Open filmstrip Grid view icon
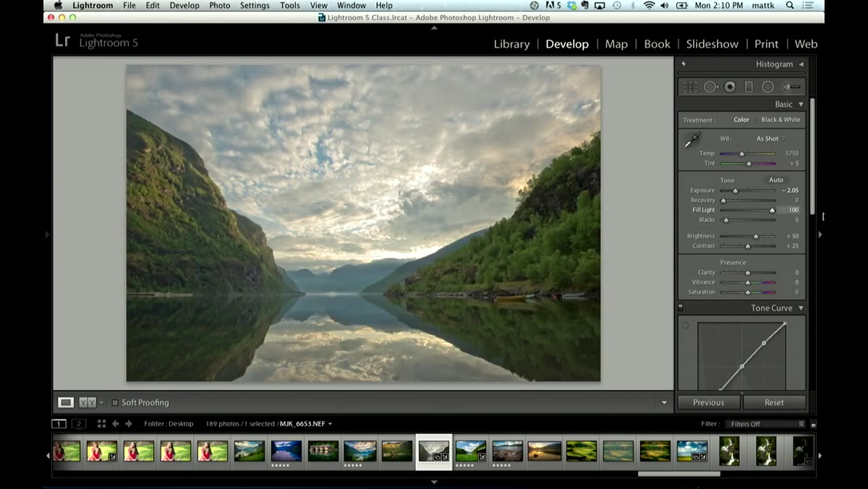Image resolution: width=868 pixels, height=489 pixels. click(101, 424)
